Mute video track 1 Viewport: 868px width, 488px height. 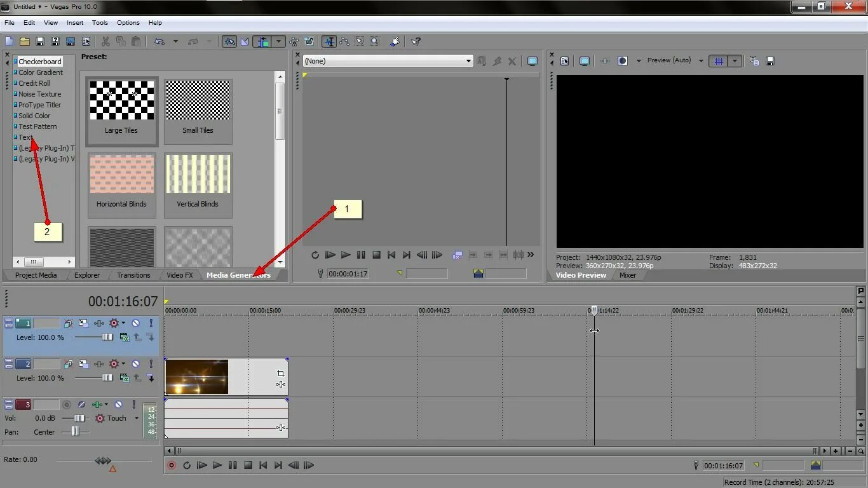[x=135, y=323]
